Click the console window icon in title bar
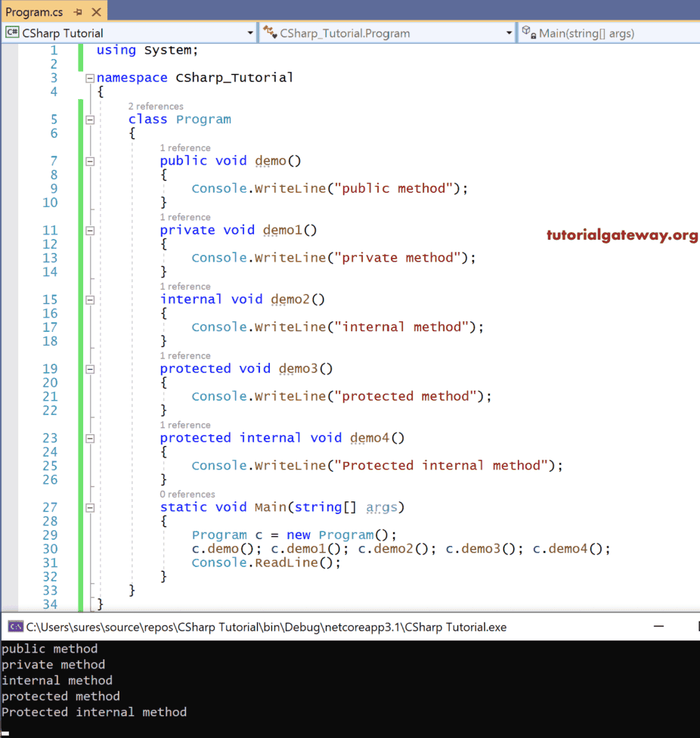 point(16,626)
